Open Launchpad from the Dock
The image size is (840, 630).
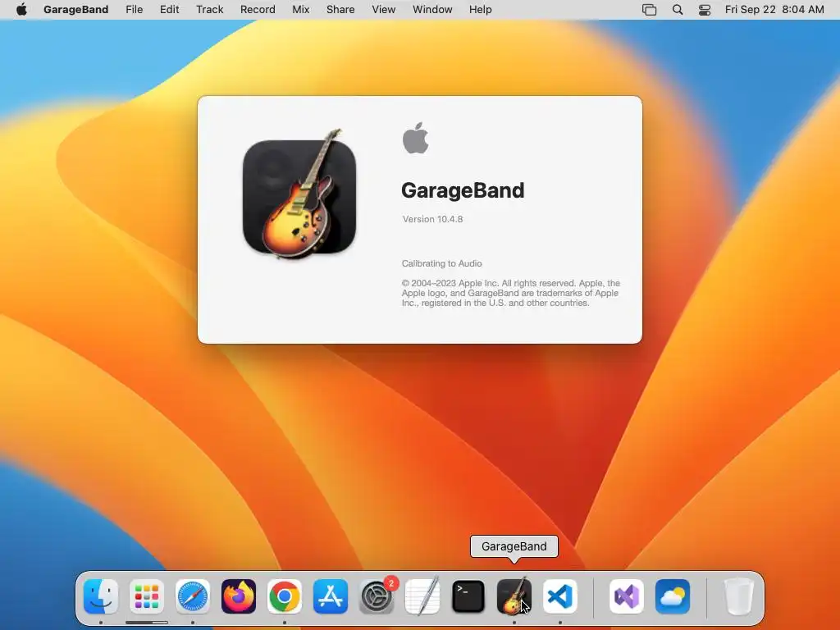(147, 596)
